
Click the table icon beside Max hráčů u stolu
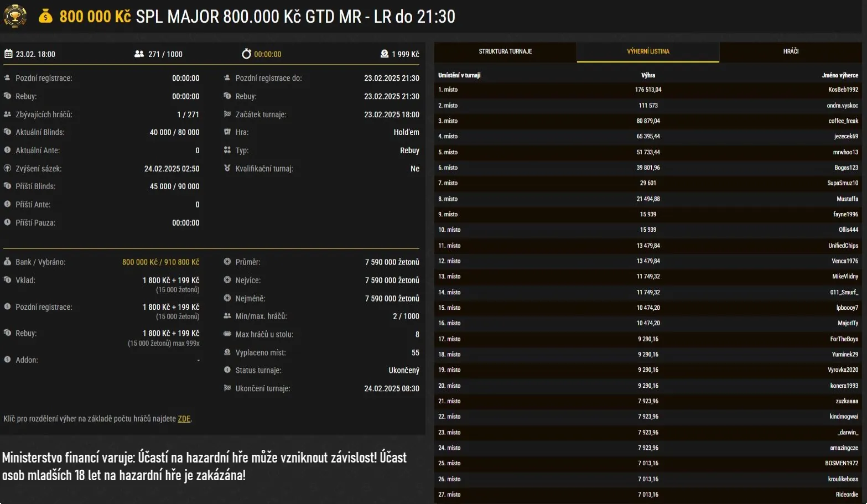click(x=227, y=334)
